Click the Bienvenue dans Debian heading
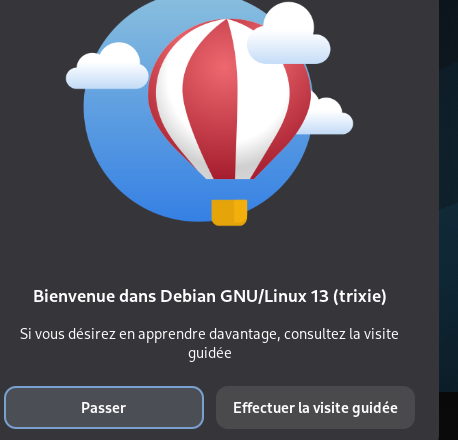 pyautogui.click(x=210, y=296)
